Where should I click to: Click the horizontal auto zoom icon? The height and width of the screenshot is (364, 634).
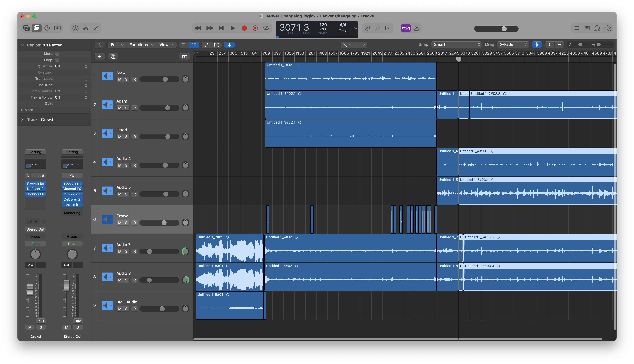click(x=559, y=44)
